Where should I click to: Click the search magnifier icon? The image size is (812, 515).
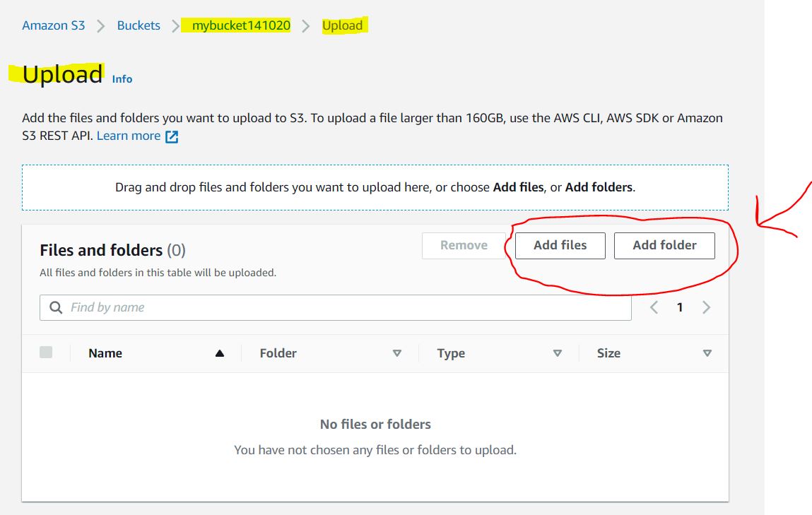click(x=55, y=307)
